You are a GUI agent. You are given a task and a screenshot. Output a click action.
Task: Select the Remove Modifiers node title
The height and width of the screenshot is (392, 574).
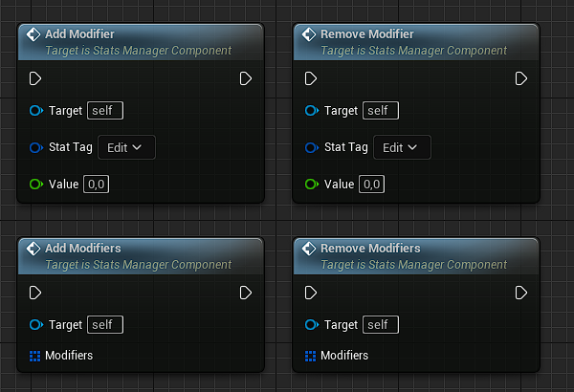[x=370, y=249]
